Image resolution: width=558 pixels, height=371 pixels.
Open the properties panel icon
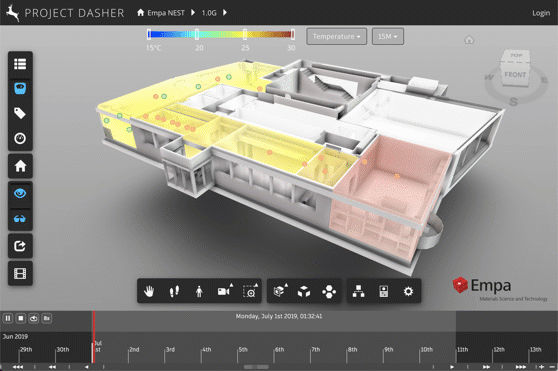pyautogui.click(x=384, y=291)
